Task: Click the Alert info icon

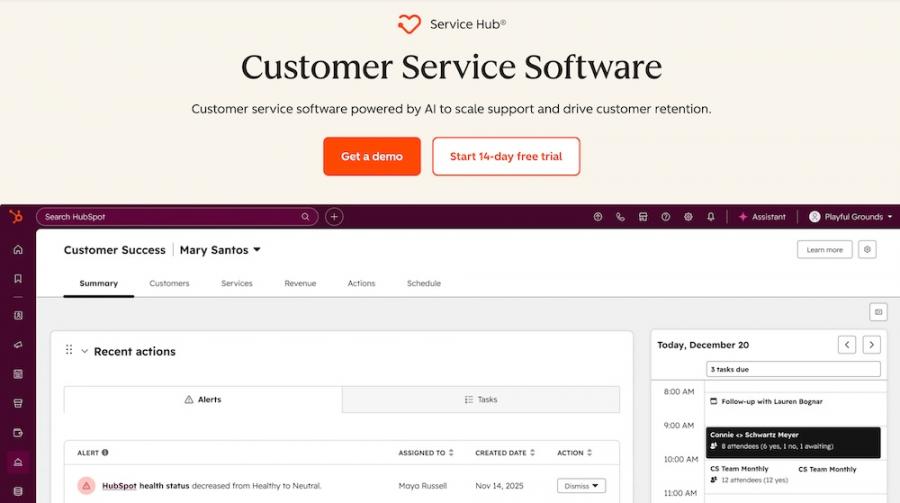Action: pos(105,452)
